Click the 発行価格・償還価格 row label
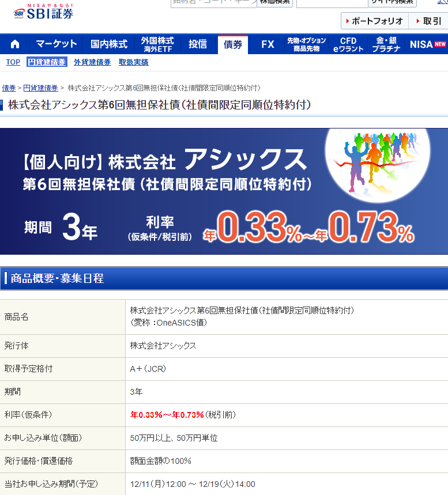This screenshot has height=495, width=448. 39,461
